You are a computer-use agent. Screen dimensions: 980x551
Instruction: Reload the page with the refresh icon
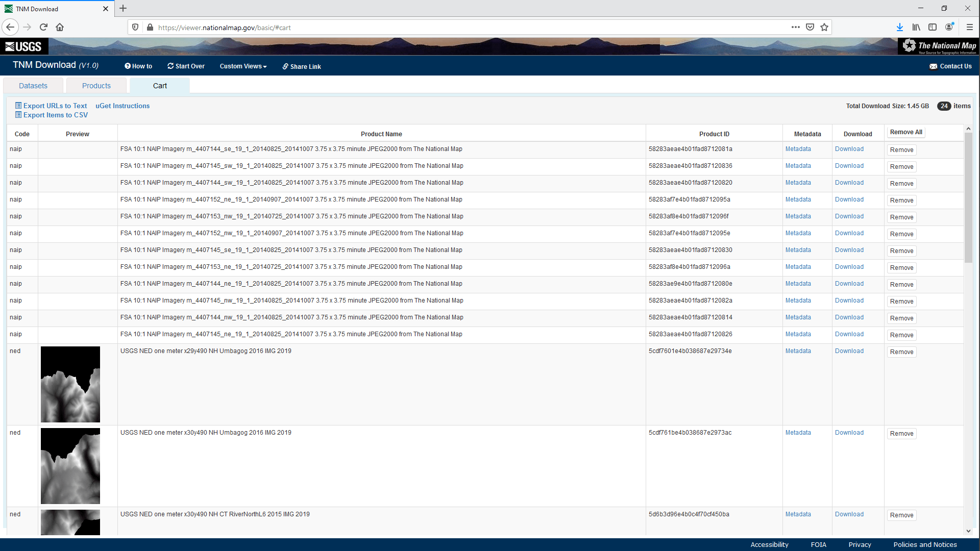(x=43, y=28)
